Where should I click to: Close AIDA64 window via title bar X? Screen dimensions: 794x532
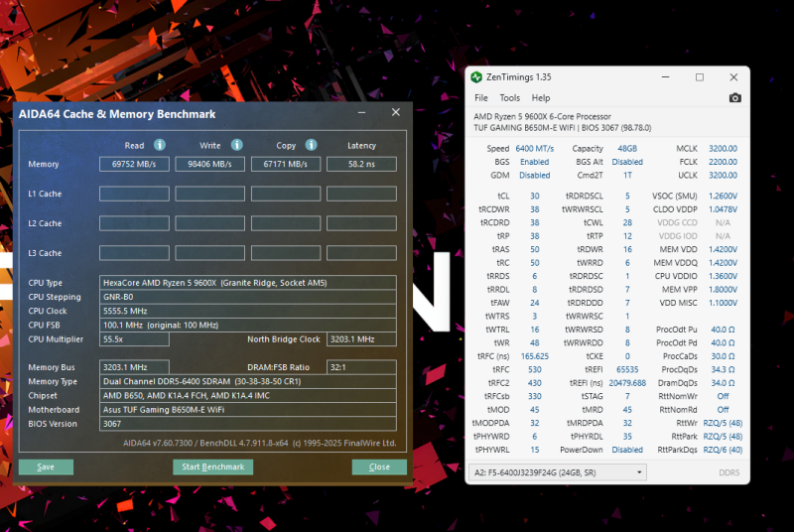coord(395,112)
